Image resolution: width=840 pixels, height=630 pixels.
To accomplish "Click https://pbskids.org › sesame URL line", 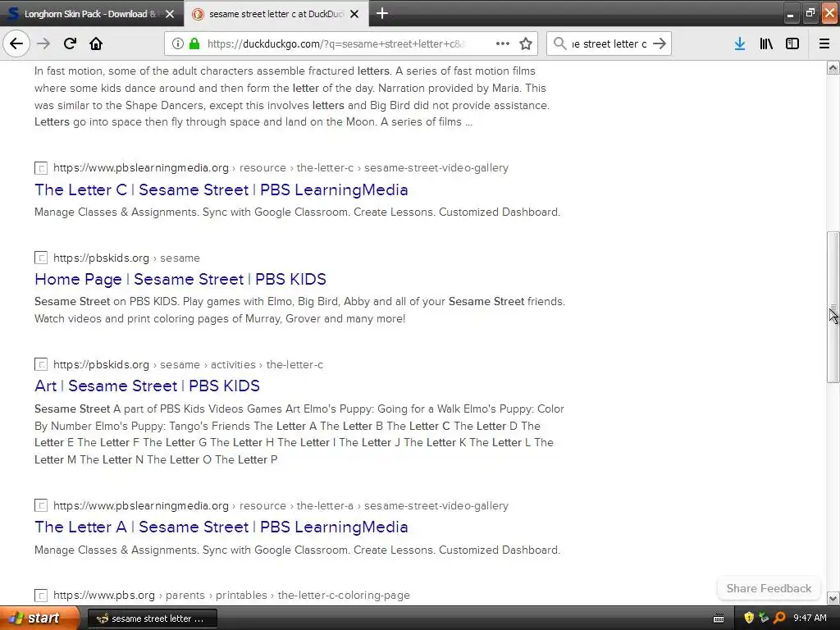I will 126,258.
